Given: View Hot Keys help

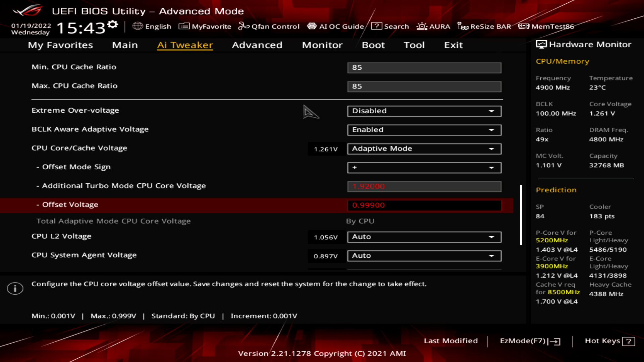Looking at the screenshot, I should 609,341.
